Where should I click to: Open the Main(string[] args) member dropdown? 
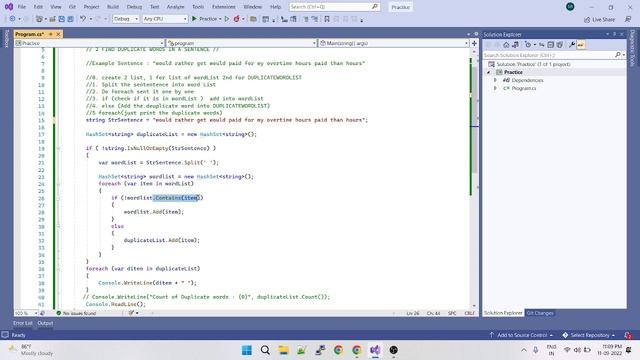click(393, 43)
